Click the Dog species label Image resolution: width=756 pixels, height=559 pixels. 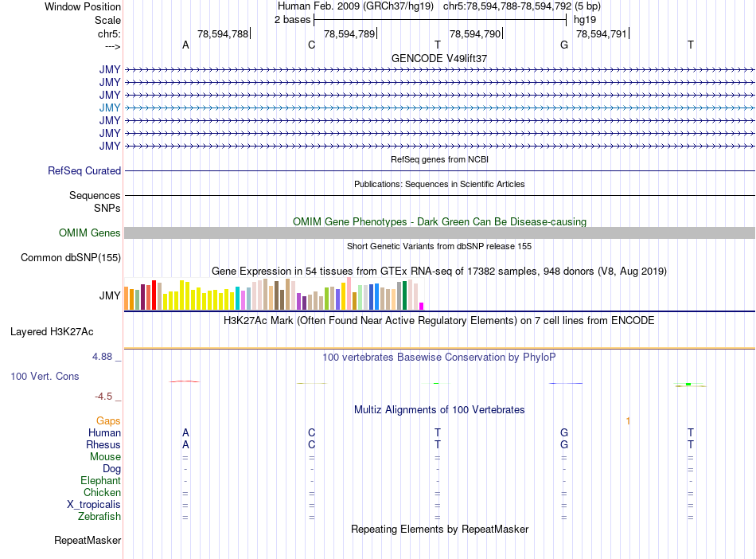click(111, 469)
